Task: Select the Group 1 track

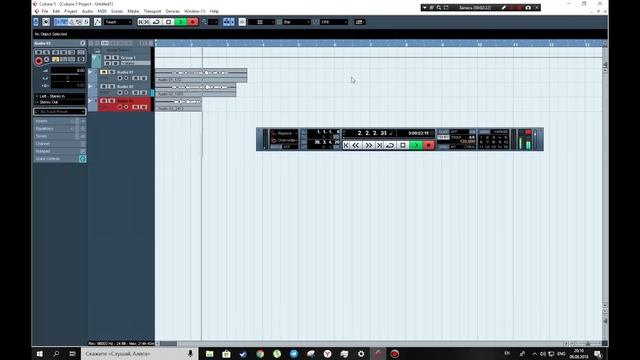Action: pos(127,58)
